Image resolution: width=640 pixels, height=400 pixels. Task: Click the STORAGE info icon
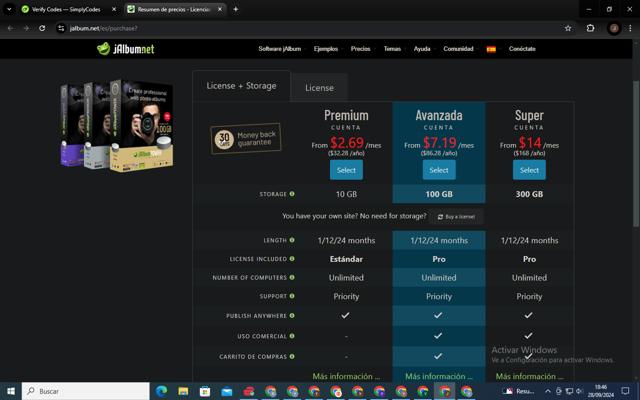point(292,194)
